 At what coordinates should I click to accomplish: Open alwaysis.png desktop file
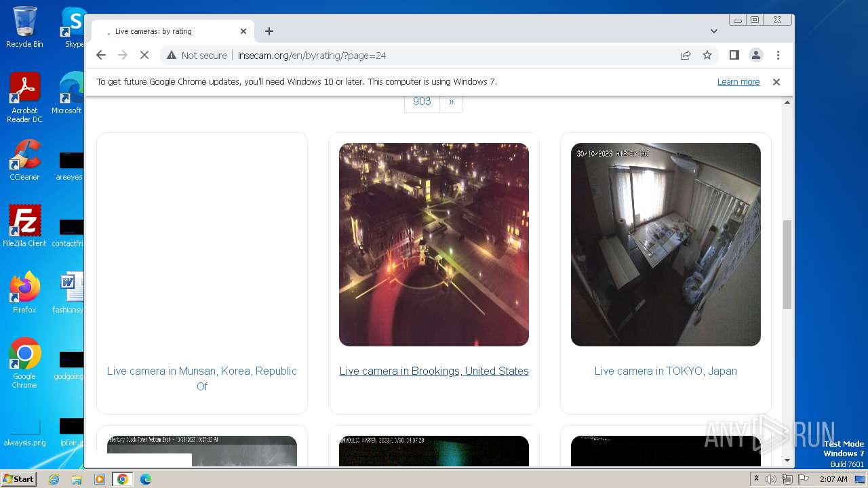(x=24, y=431)
